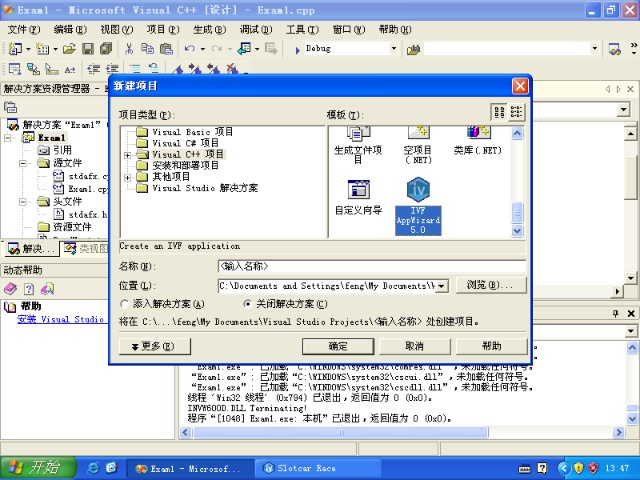
Task: Click the Save All toolbar icon
Action: tap(106, 49)
